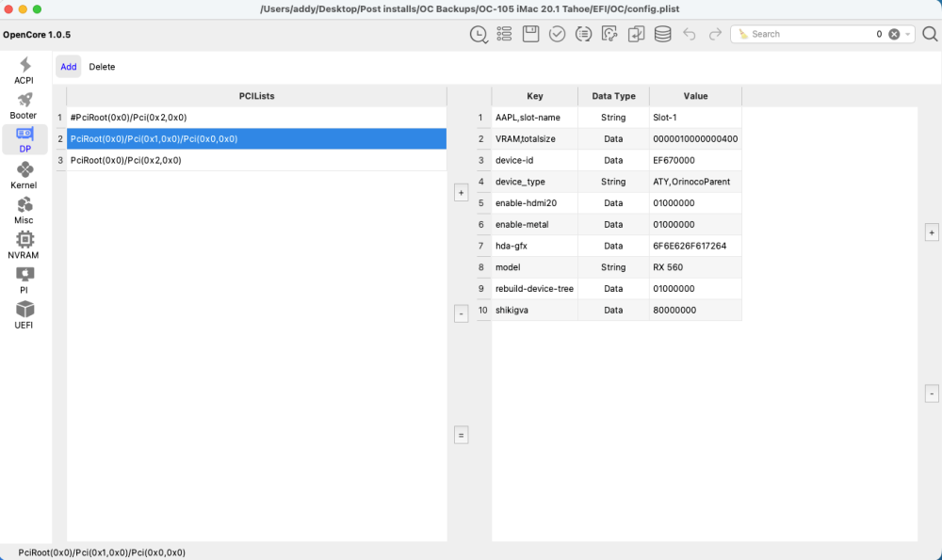Click the plus button beside properties table
942x560 pixels.
(932, 232)
